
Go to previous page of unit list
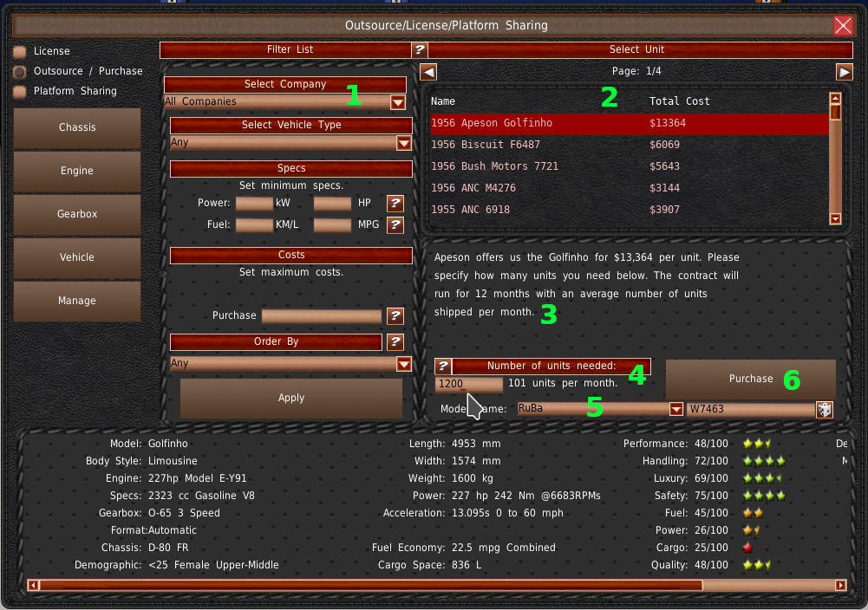point(427,72)
